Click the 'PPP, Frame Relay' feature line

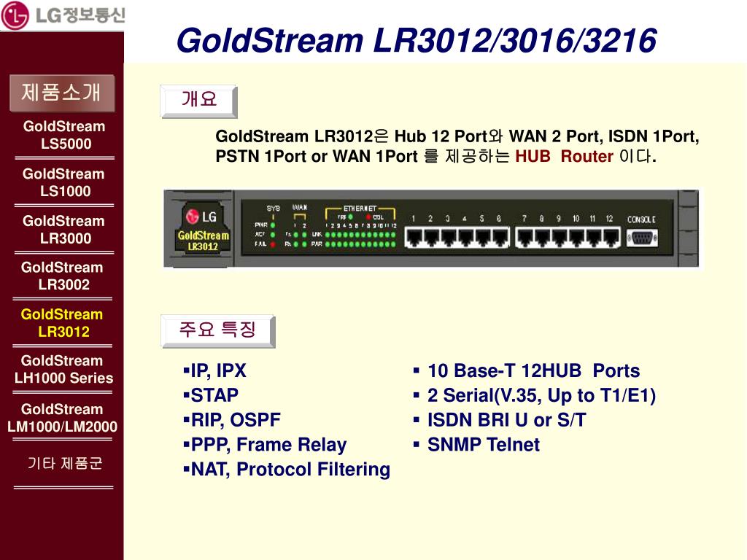pyautogui.click(x=265, y=445)
